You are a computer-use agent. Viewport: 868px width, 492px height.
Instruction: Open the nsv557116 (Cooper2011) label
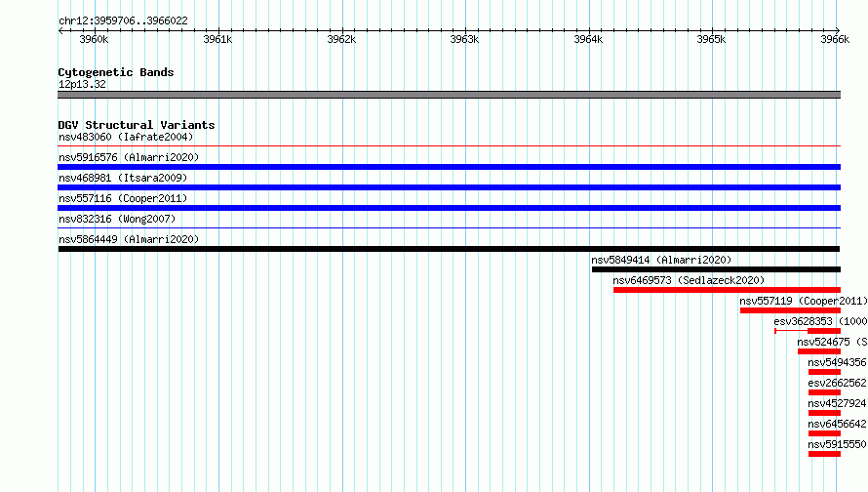tap(123, 198)
